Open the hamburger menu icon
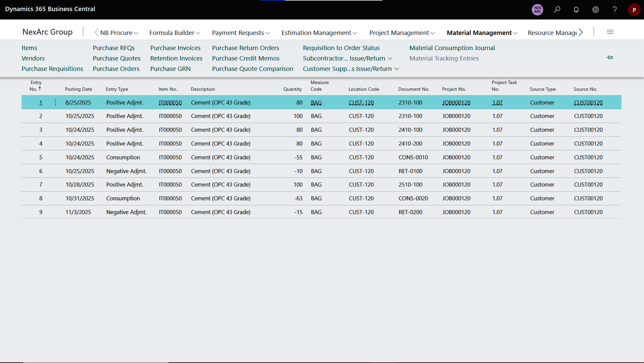 tap(610, 32)
